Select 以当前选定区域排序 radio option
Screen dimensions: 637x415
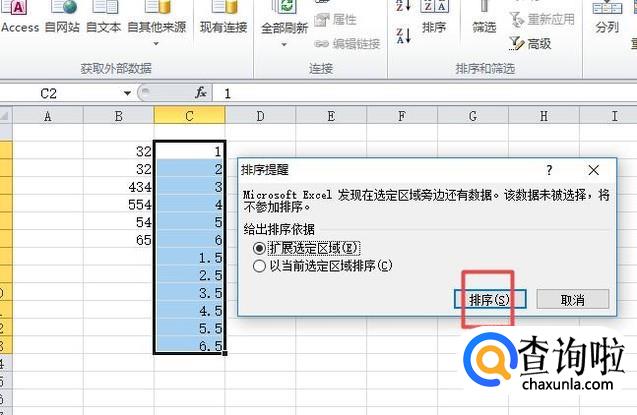click(260, 266)
